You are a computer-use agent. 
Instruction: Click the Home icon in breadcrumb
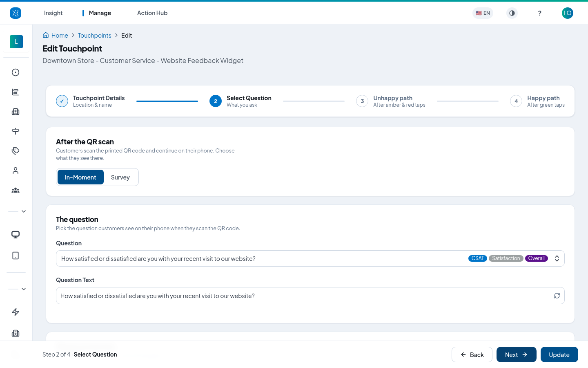(x=46, y=35)
